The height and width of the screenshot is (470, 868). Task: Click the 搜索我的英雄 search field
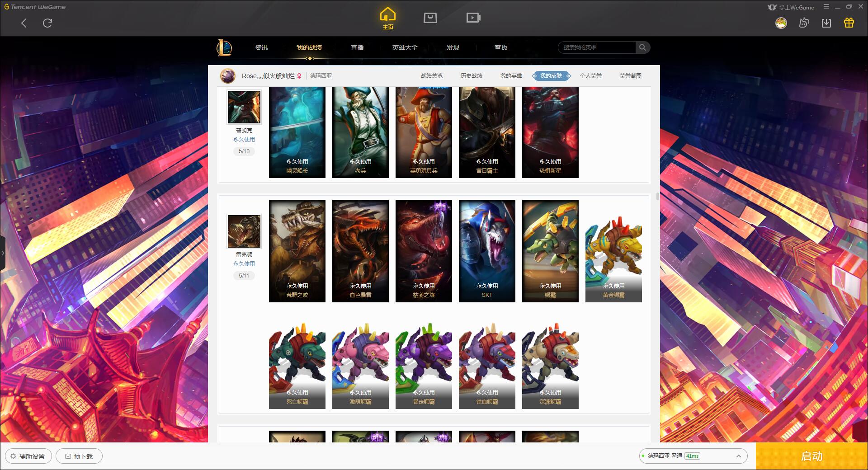[597, 47]
